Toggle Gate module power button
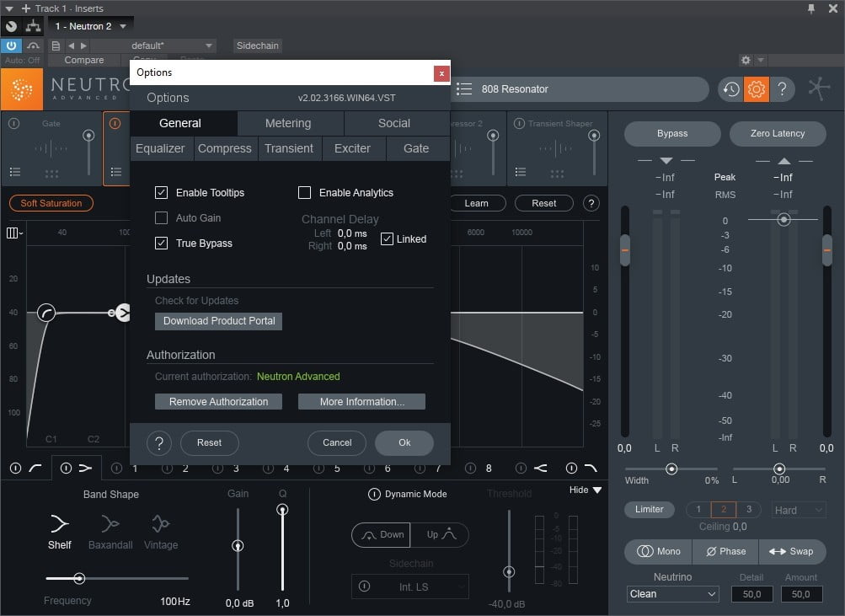 pos(14,123)
